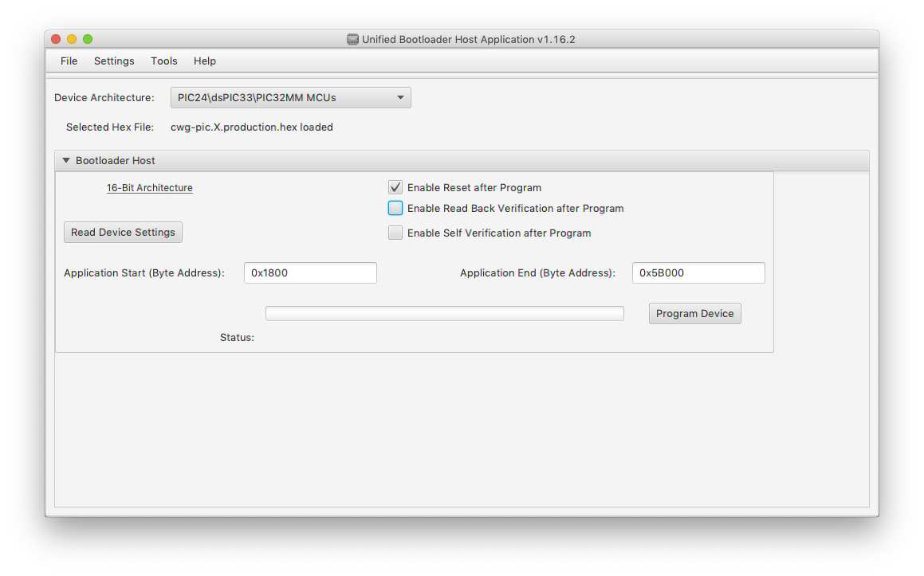The width and height of the screenshot is (924, 576).
Task: Click the loaded hex file name text
Action: tap(252, 127)
